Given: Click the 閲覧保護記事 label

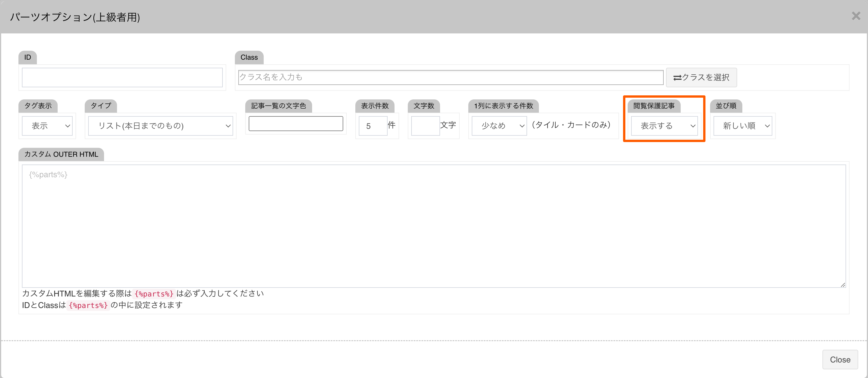Looking at the screenshot, I should (654, 106).
